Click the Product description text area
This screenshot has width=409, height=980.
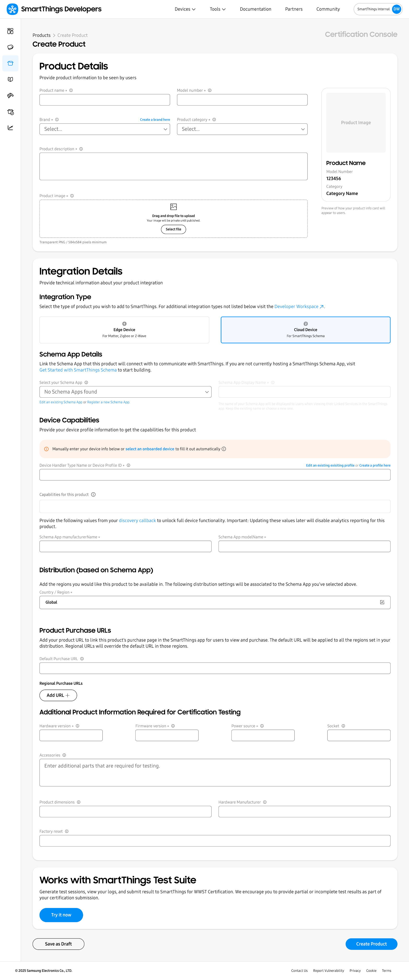[173, 167]
